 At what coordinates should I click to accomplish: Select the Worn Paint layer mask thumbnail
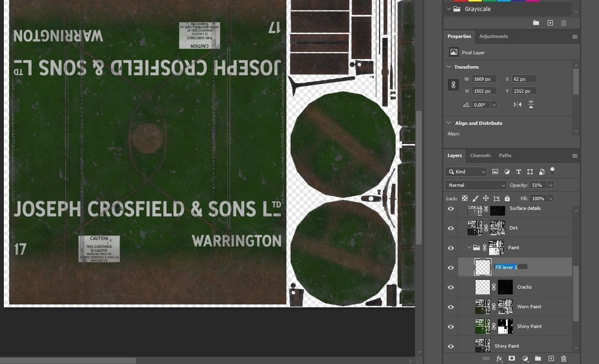[x=505, y=307]
